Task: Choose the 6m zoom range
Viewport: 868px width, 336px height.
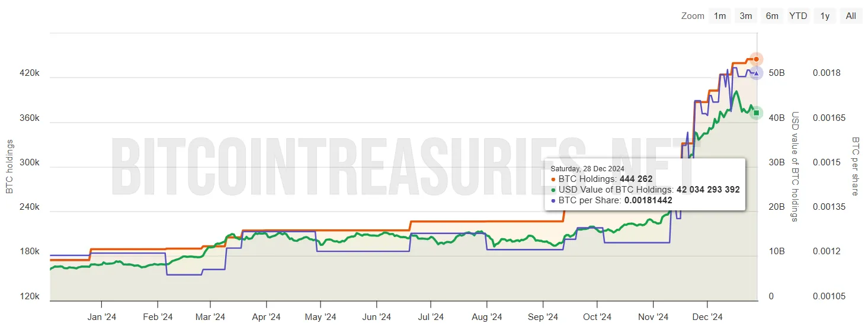Action: [772, 16]
